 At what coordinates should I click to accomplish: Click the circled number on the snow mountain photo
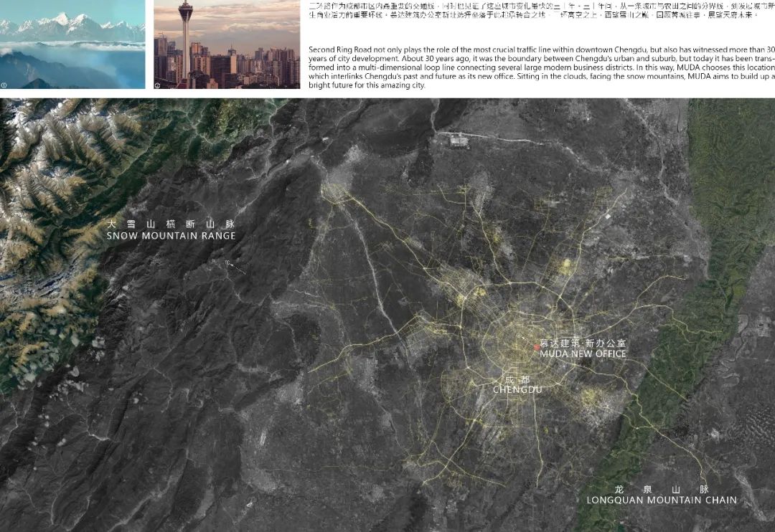pyautogui.click(x=4, y=85)
